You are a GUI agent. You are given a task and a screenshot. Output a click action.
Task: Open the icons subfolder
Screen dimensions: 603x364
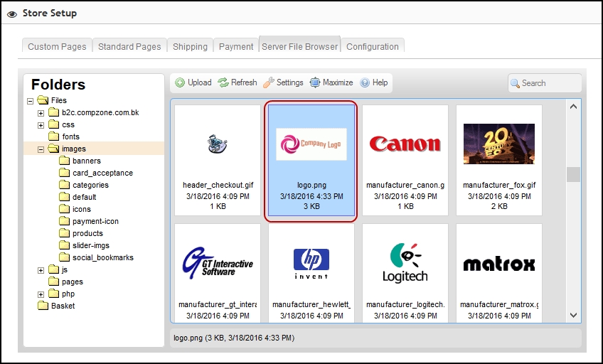pos(75,209)
